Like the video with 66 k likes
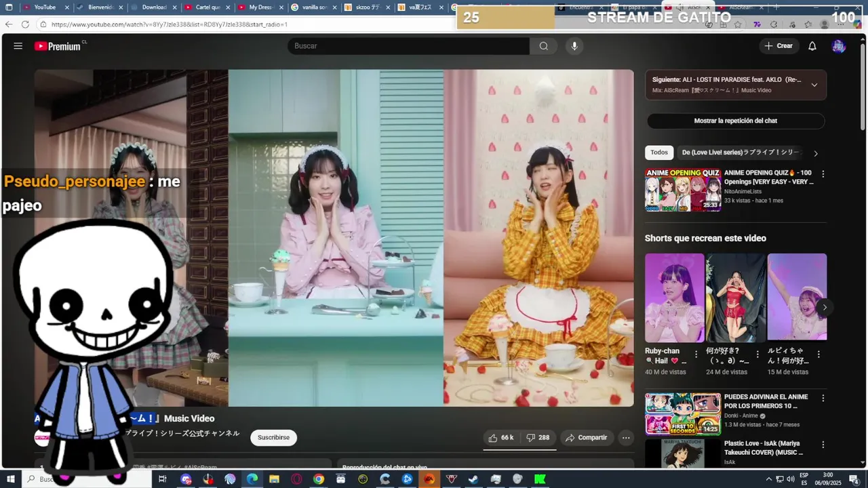 (501, 438)
